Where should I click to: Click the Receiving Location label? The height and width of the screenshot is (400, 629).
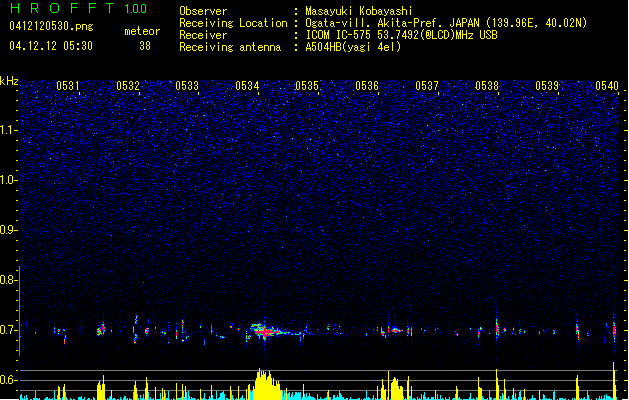[x=233, y=23]
